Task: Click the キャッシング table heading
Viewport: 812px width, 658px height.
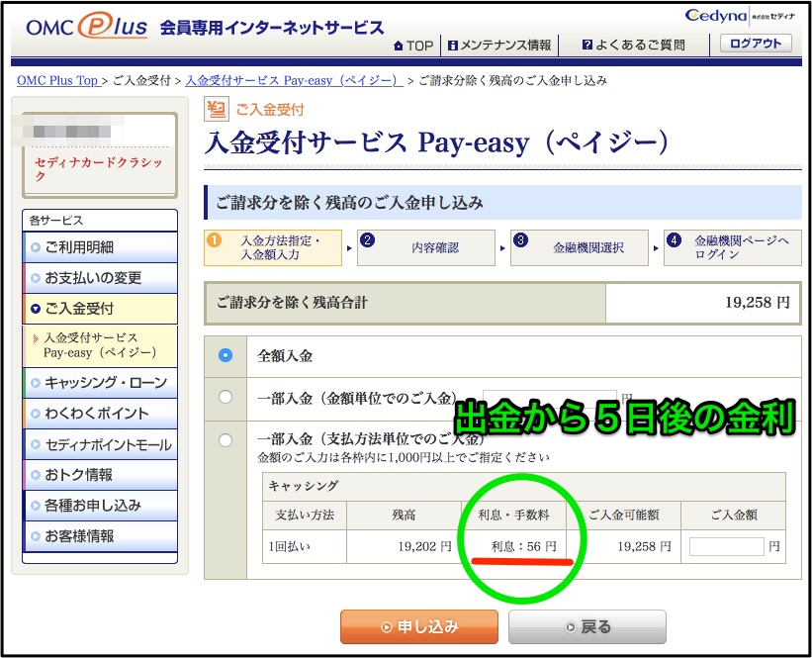Action: pyautogui.click(x=303, y=486)
